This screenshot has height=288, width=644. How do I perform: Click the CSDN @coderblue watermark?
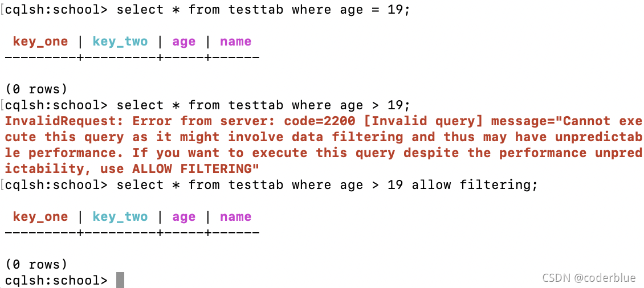(x=589, y=278)
